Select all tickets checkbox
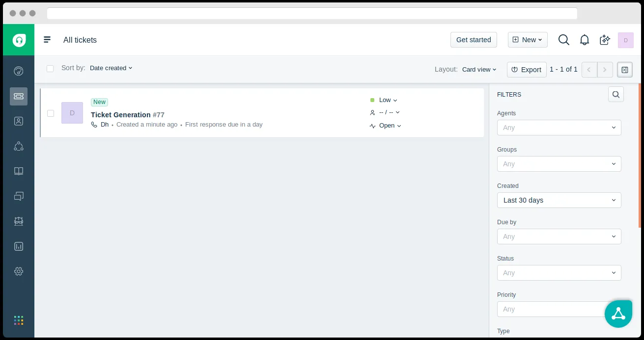This screenshot has width=644, height=340. click(50, 69)
